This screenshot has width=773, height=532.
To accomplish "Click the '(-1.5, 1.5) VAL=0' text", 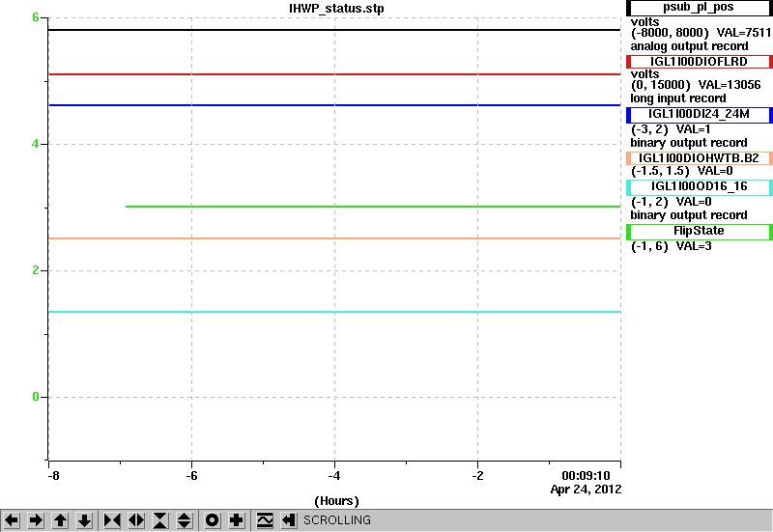I will tap(682, 171).
